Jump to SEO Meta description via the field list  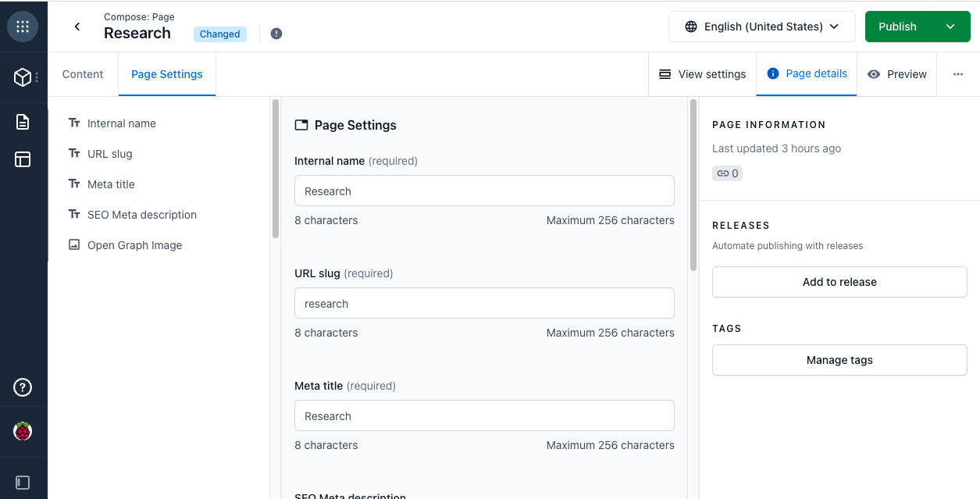click(141, 214)
